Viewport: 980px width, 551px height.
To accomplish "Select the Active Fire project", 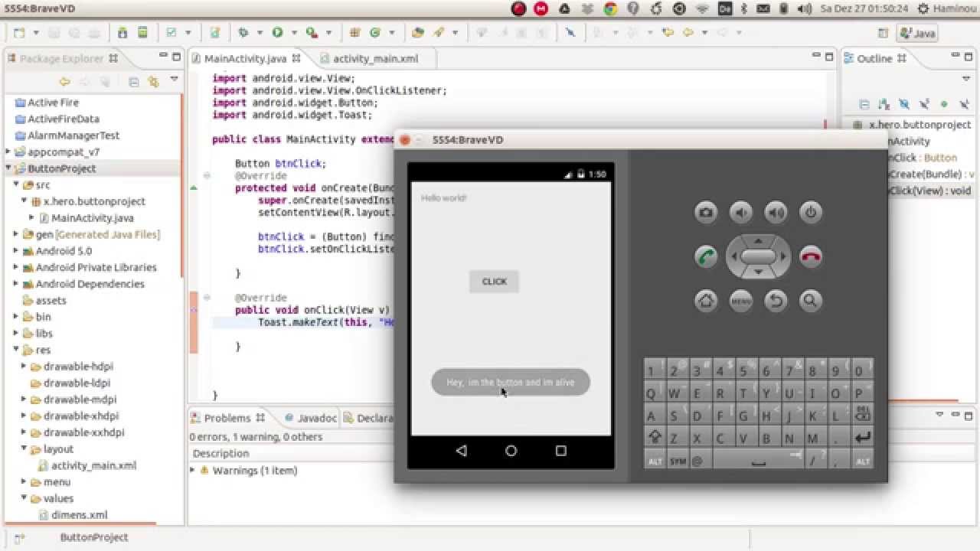I will click(x=47, y=103).
